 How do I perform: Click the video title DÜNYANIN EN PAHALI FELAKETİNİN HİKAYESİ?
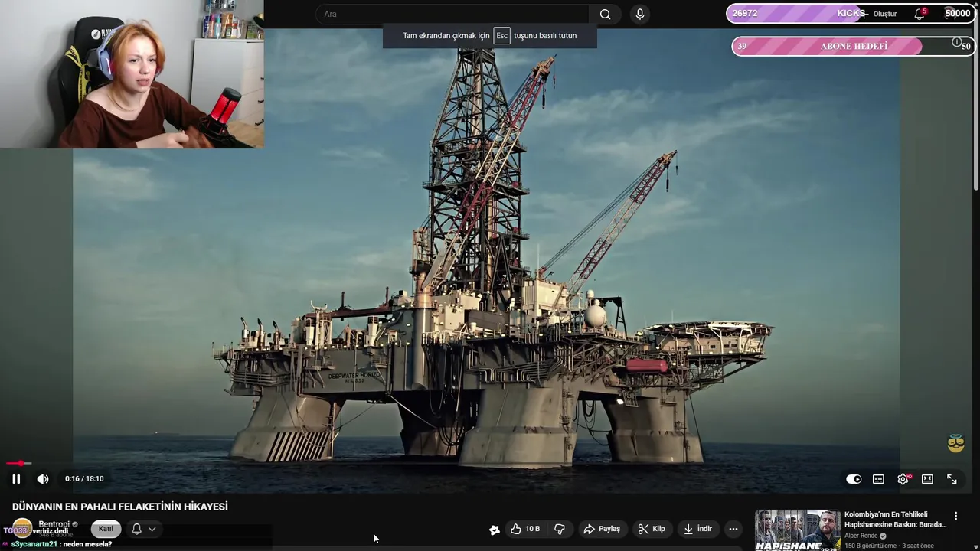[120, 507]
